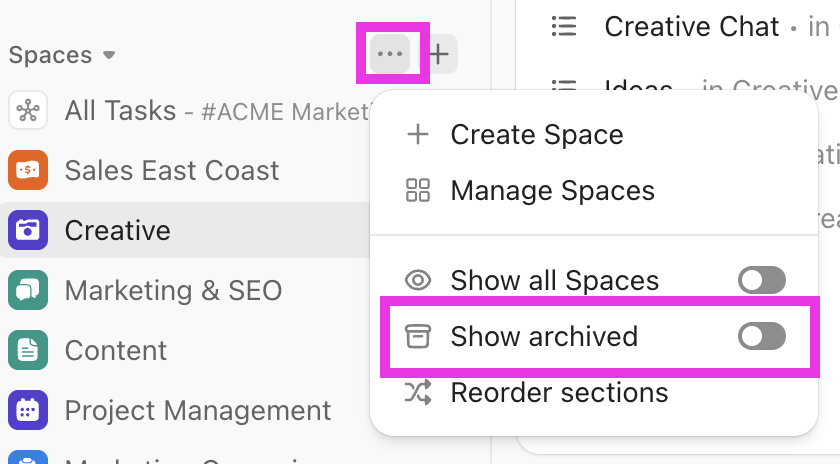Image resolution: width=840 pixels, height=464 pixels.
Task: Click the eye icon for Show all Spaces
Action: [417, 280]
